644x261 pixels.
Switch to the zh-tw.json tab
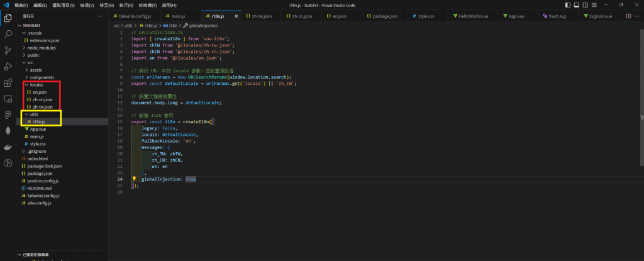pos(262,16)
